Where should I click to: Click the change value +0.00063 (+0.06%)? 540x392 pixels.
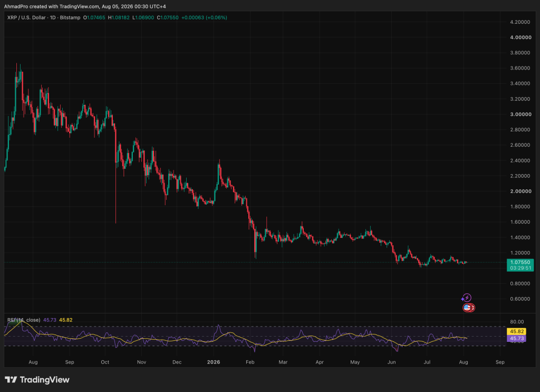coord(204,17)
